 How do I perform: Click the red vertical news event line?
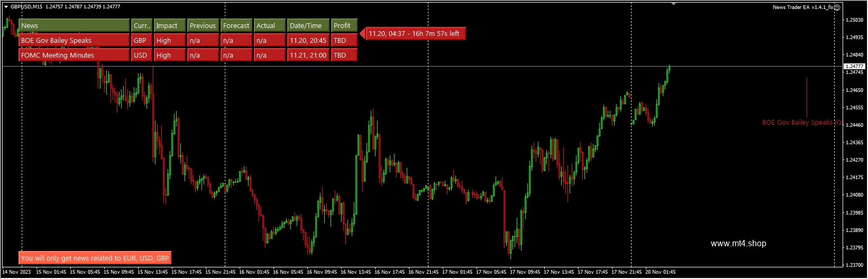click(807, 97)
